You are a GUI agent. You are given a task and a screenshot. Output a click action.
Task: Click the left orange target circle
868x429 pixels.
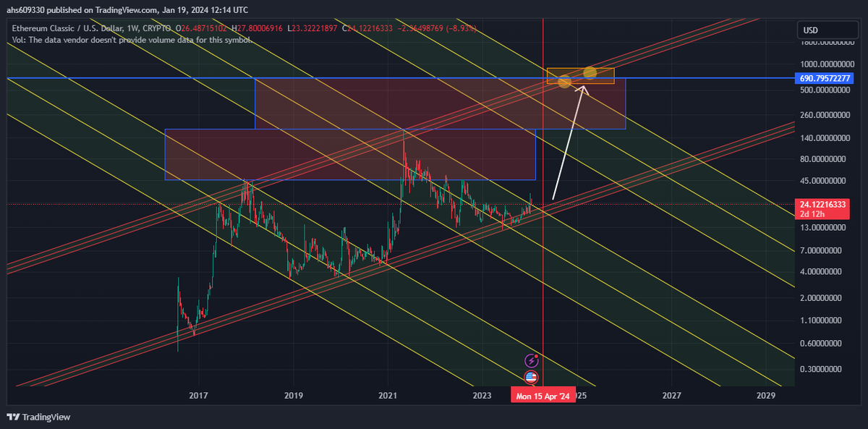[565, 82]
